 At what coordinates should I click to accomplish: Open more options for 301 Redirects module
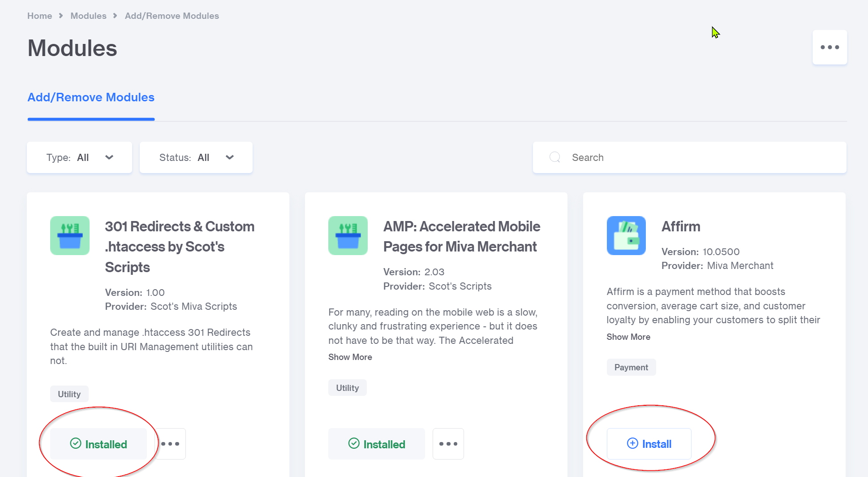click(x=171, y=444)
